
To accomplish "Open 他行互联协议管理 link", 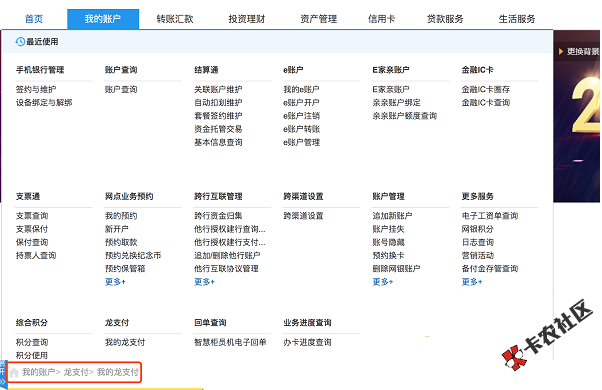I will click(226, 268).
